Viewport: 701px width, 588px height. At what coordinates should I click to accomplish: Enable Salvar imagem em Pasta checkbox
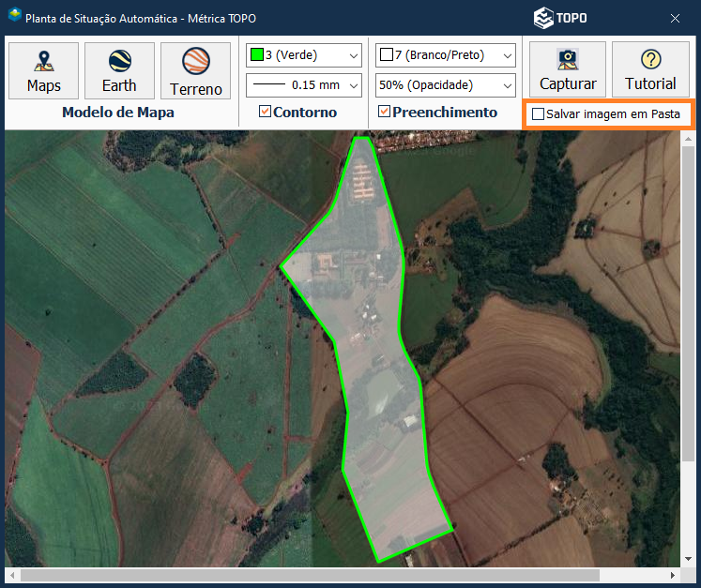coord(538,114)
